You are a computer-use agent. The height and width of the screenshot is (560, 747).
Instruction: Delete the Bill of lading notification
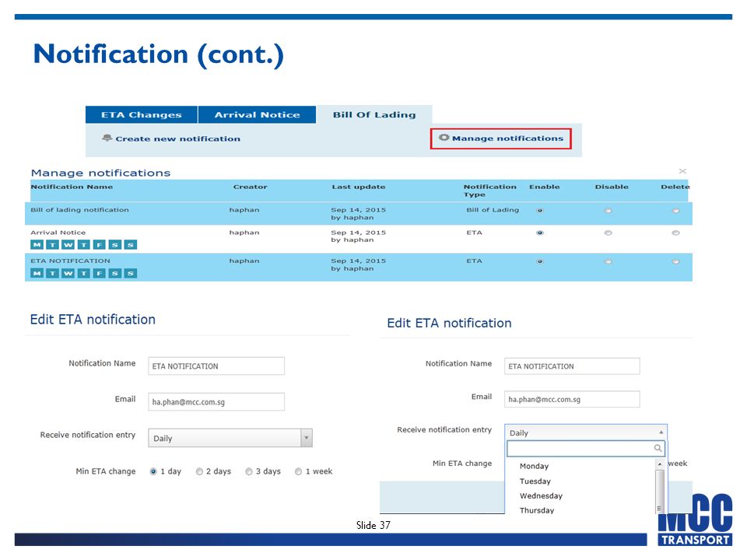coord(675,211)
